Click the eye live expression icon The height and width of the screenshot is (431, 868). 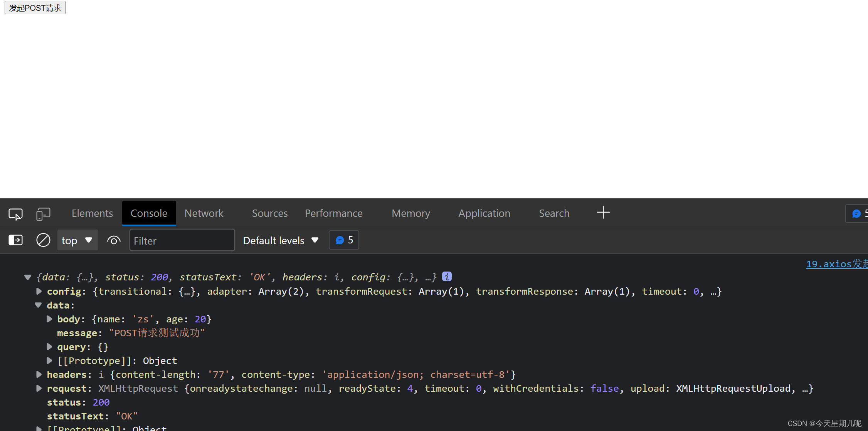(x=114, y=240)
